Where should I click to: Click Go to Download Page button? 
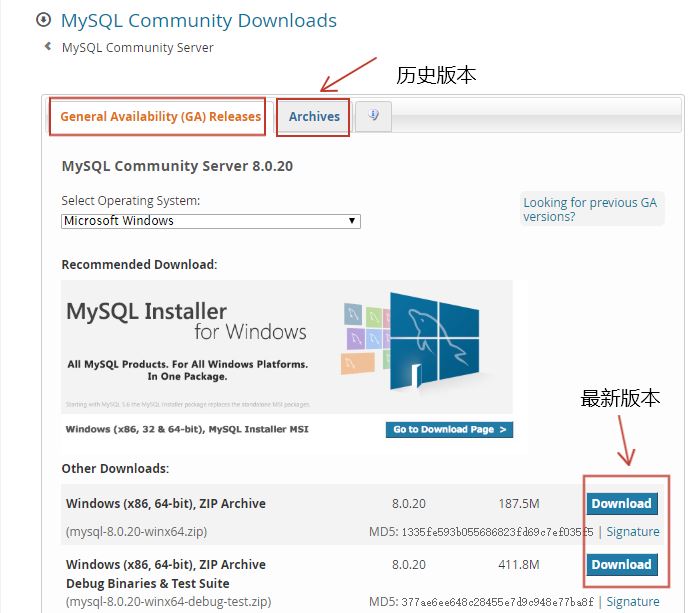click(449, 429)
